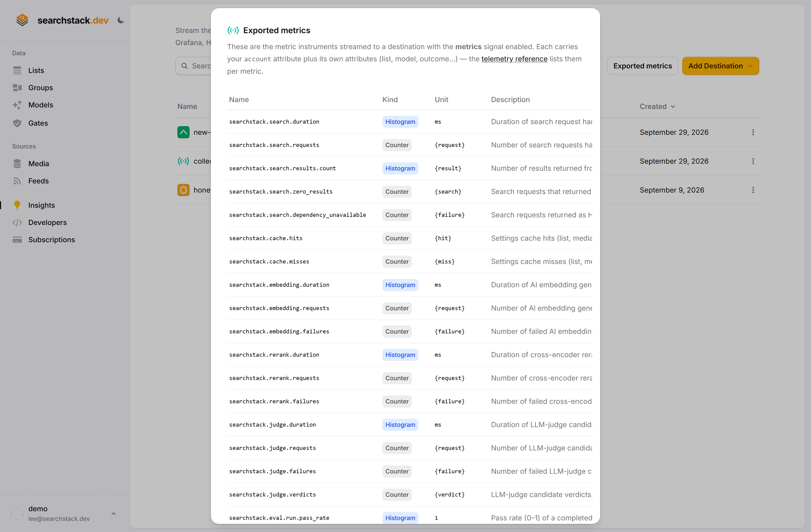
Task: Click Name column header in metrics dialog
Action: (239, 100)
